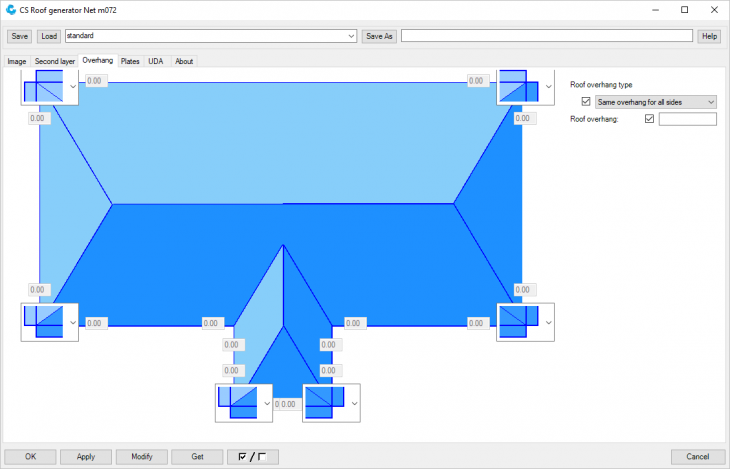730x469 pixels.
Task: Click the bottom-right gable corner icon
Action: pos(324,403)
